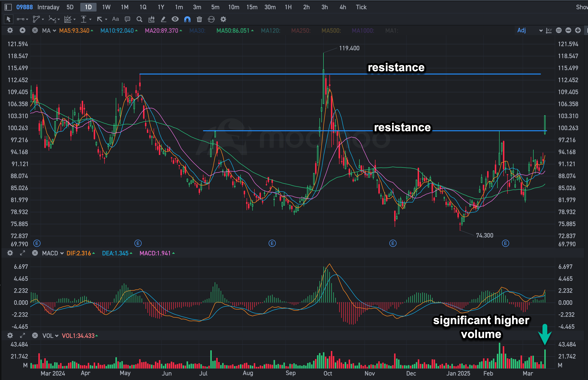
Task: Pick the eraser pencil drawing tool
Action: coord(163,19)
